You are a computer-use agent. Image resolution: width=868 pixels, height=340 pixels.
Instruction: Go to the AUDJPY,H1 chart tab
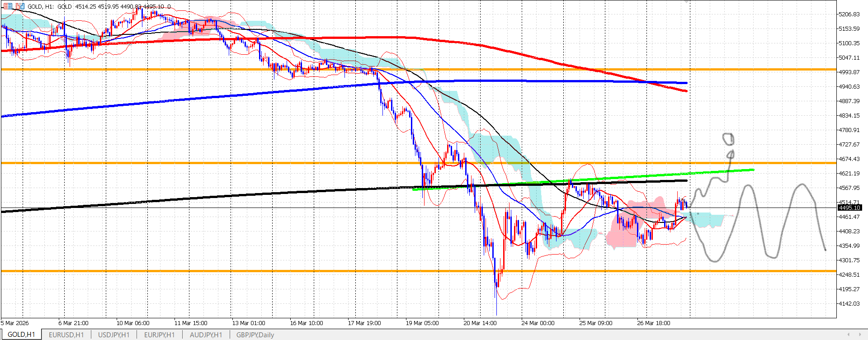(x=206, y=335)
